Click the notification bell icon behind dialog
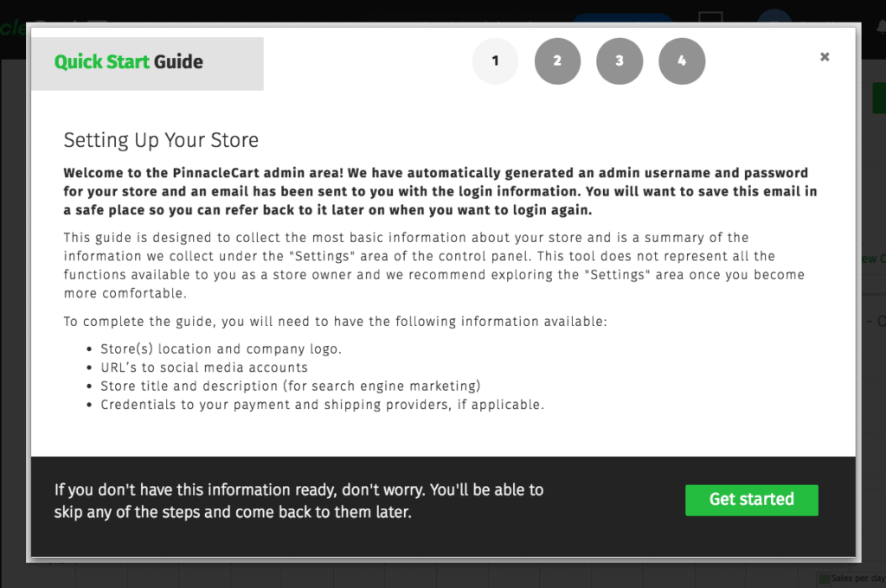Image resolution: width=886 pixels, height=588 pixels. pyautogui.click(x=881, y=25)
